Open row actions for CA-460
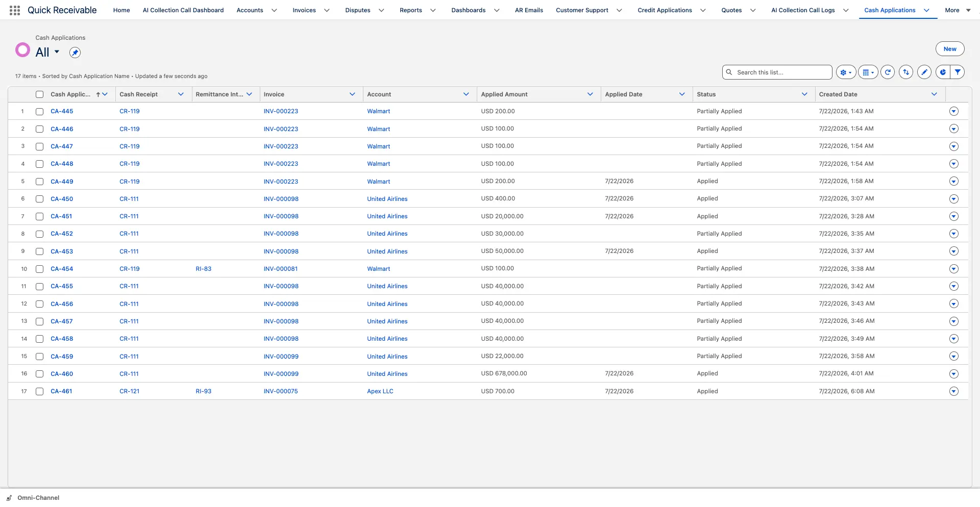This screenshot has width=980, height=507. click(x=953, y=374)
